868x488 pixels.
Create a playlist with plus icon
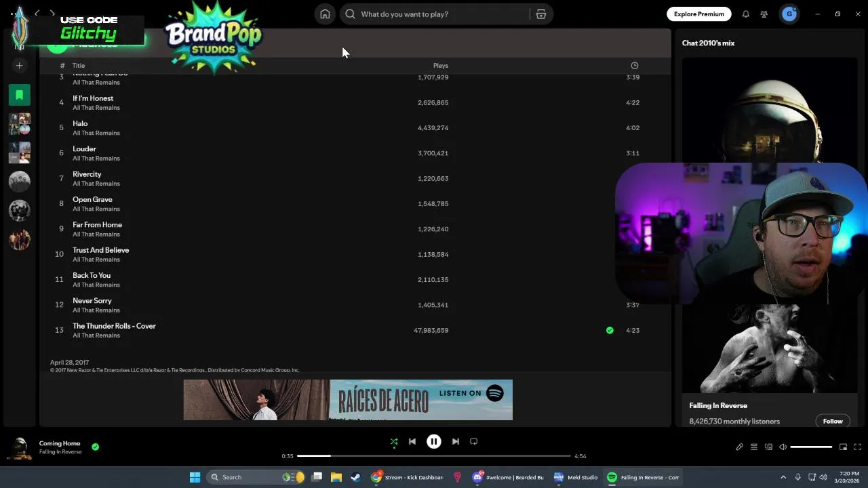click(x=20, y=66)
